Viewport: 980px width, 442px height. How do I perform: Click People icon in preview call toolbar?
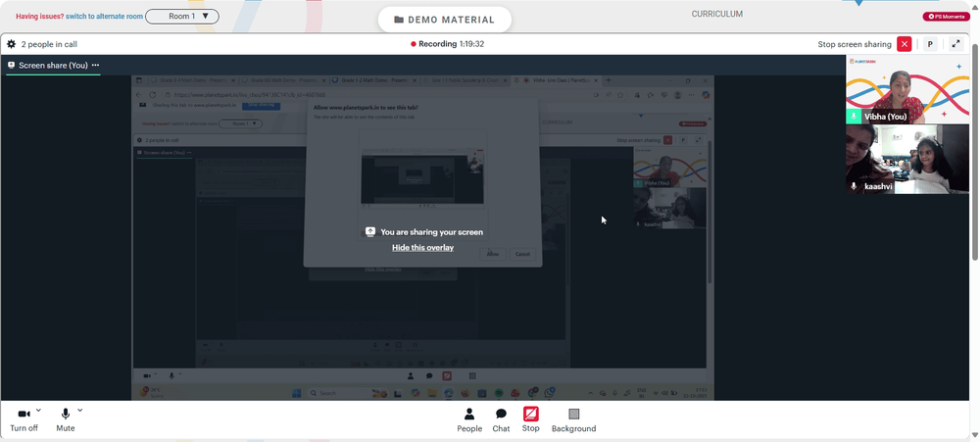coord(411,375)
